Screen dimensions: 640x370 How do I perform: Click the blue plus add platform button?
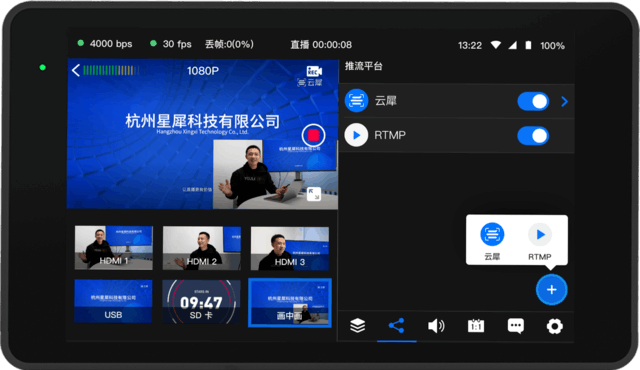point(551,290)
